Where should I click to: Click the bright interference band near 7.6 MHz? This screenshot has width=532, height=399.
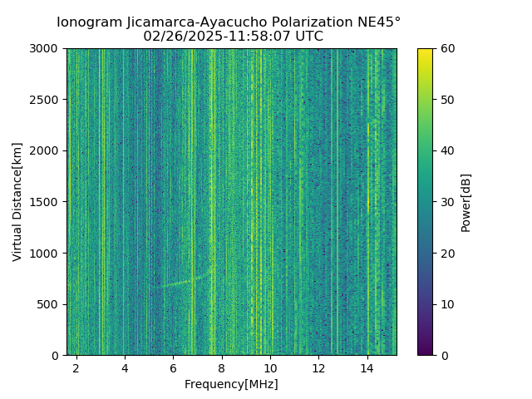(x=212, y=202)
